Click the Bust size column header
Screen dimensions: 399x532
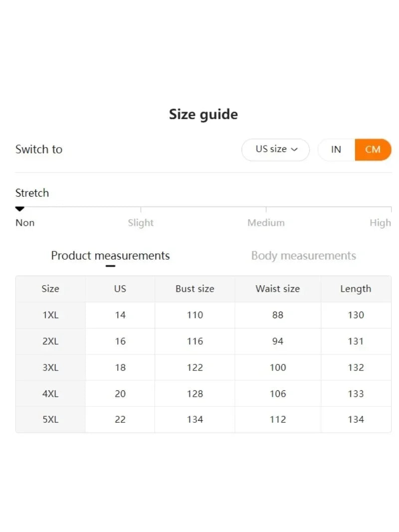[195, 289]
